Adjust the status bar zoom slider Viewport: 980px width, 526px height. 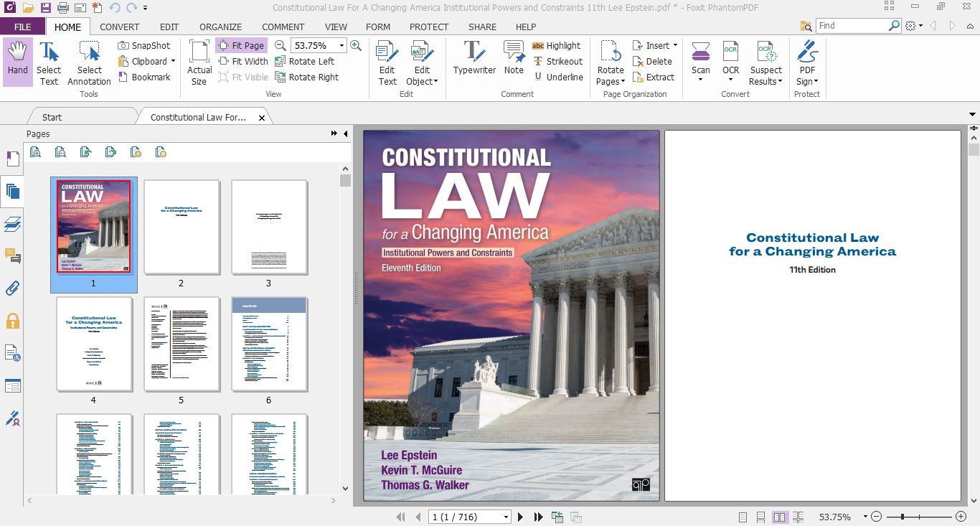tap(902, 517)
